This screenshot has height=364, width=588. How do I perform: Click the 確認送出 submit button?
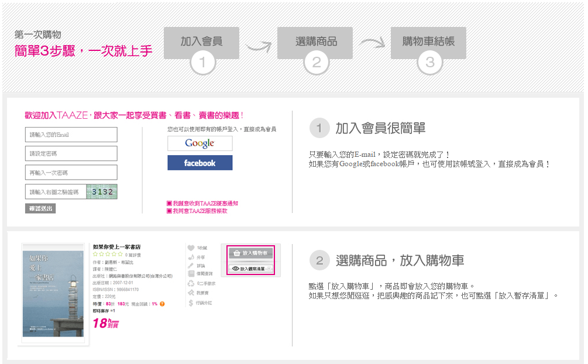[40, 208]
